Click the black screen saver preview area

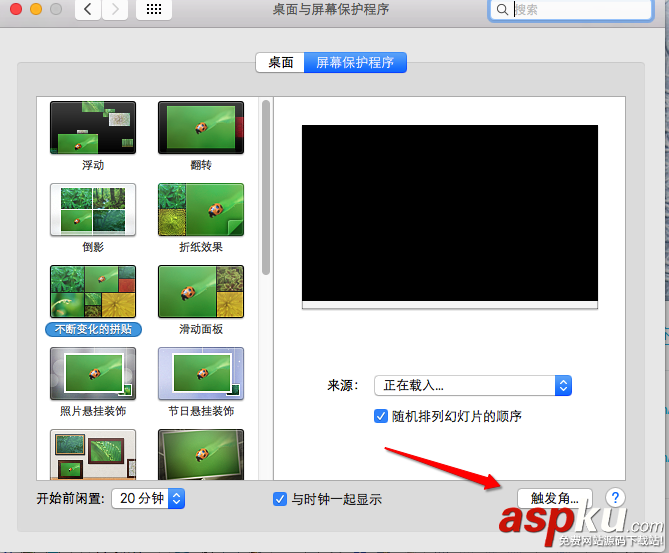pos(450,213)
